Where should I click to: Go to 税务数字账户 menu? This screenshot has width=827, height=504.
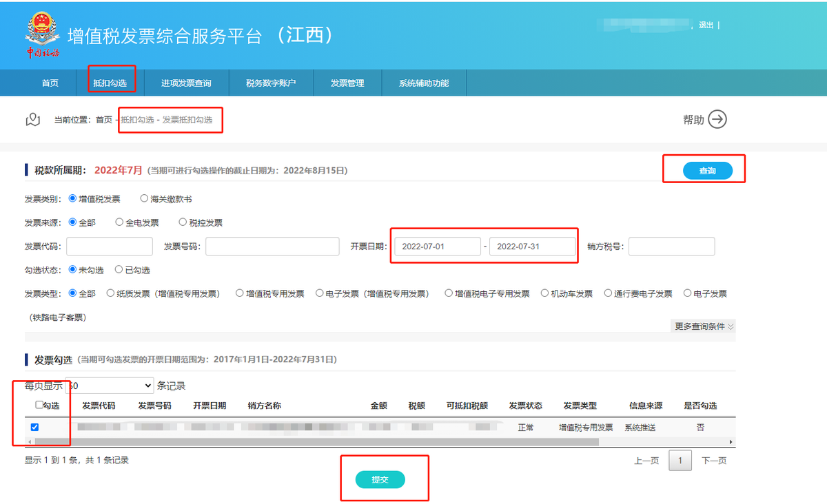click(x=271, y=83)
